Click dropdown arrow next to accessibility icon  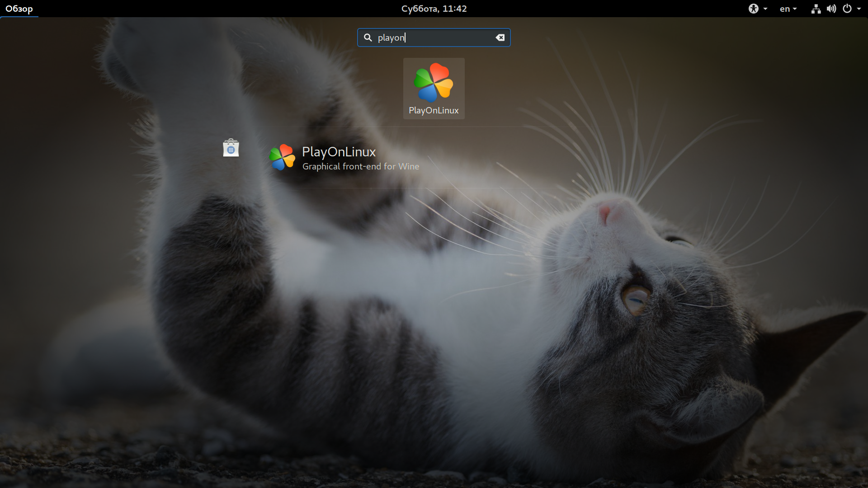(765, 9)
